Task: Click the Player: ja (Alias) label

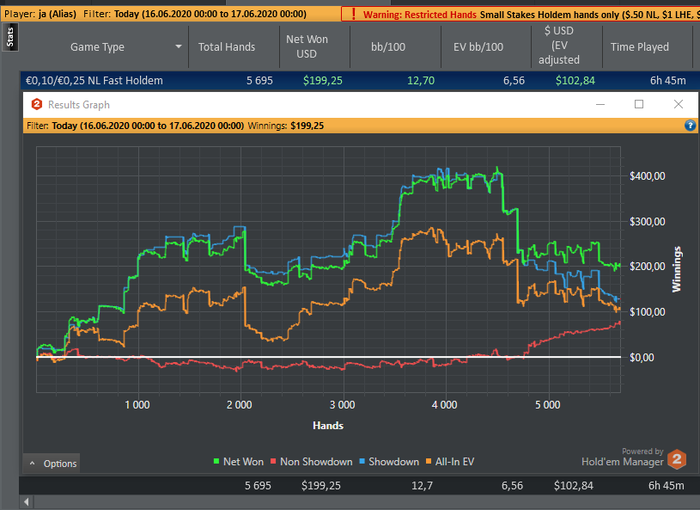Action: click(x=40, y=14)
